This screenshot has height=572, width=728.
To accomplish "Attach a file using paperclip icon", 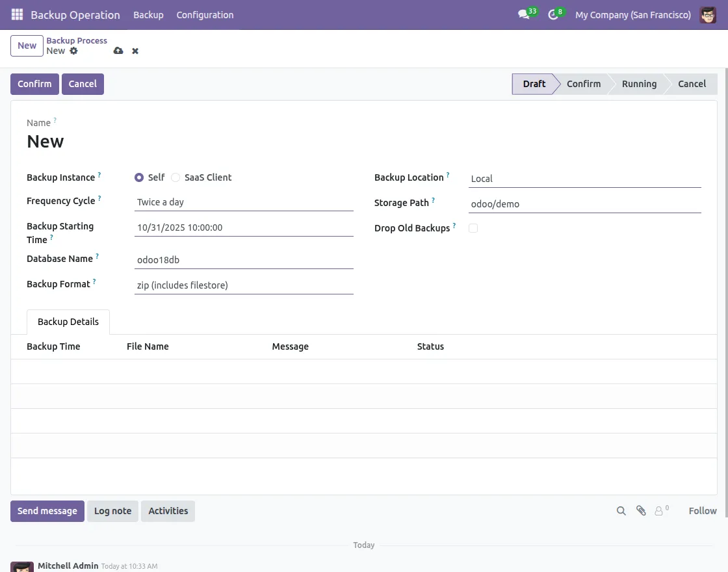I will click(641, 511).
